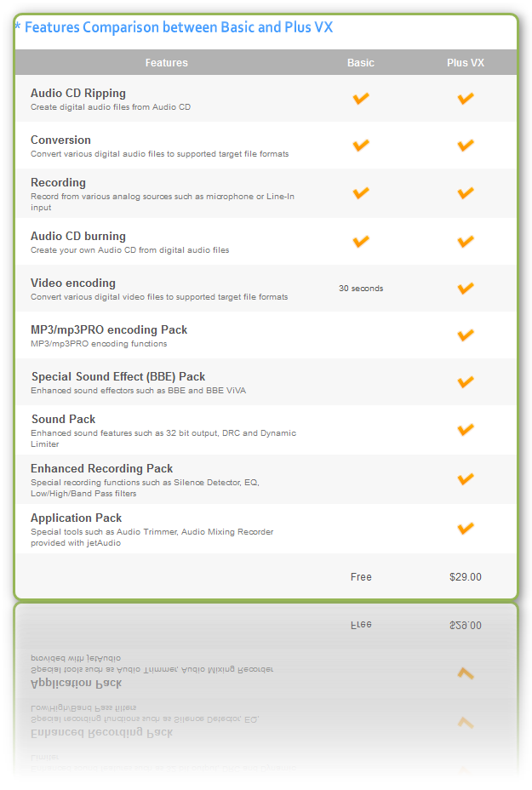Click the Plus VX column header

pos(466,63)
